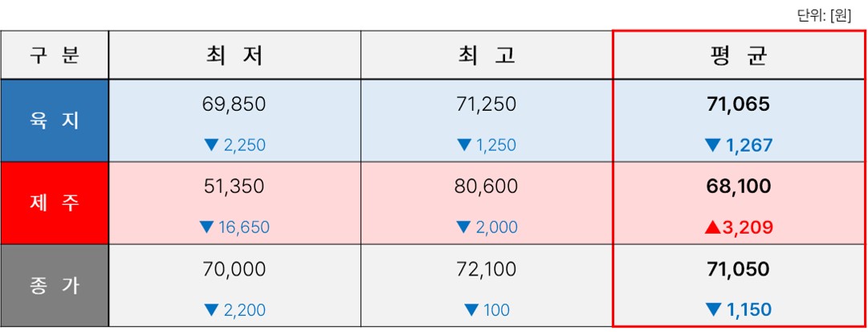Screen dimensions: 868x332
Task: Click the down triangle beside 16,650
Action: click(x=206, y=227)
